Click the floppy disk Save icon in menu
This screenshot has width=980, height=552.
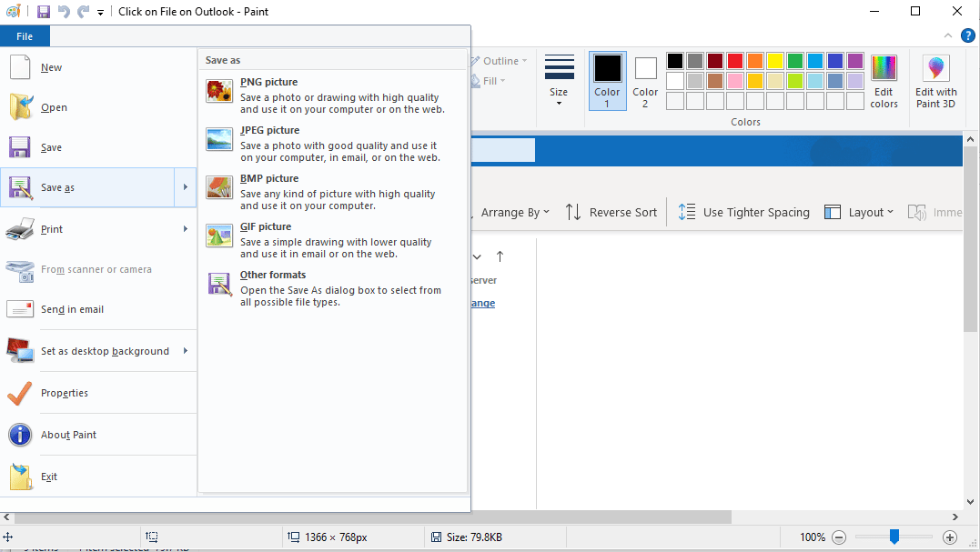20,147
